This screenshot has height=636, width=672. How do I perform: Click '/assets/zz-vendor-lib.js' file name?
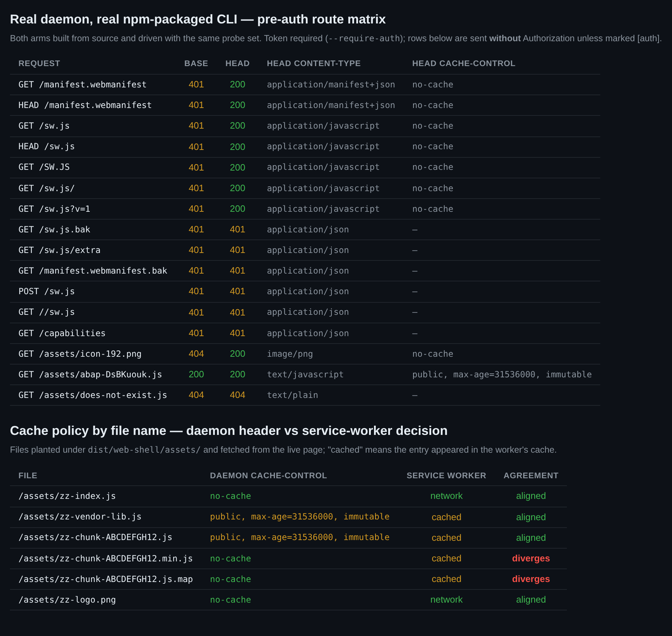pyautogui.click(x=80, y=517)
